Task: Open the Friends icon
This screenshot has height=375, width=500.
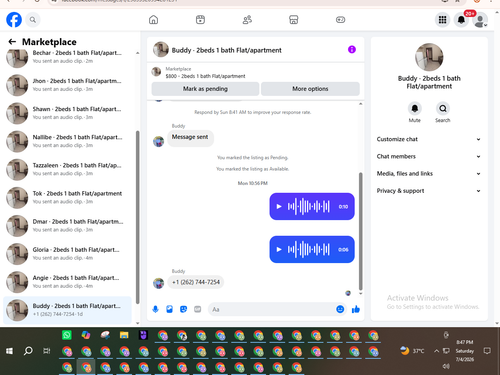Action: (x=247, y=20)
